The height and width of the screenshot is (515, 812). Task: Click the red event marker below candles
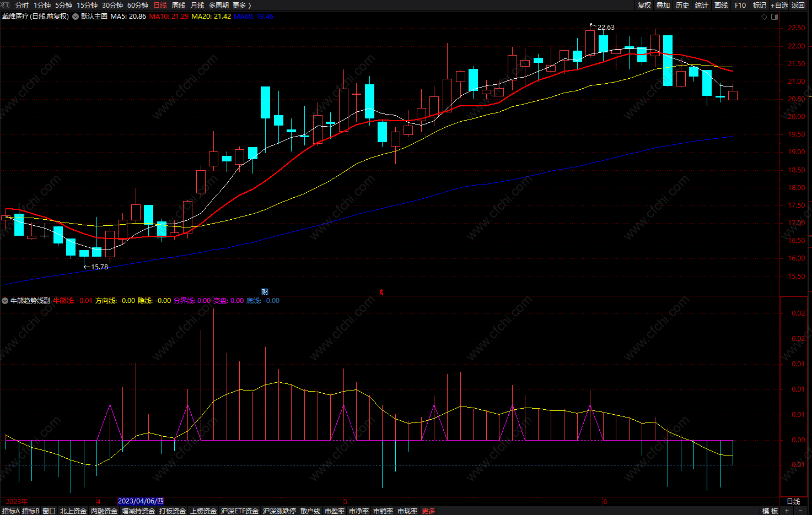pos(381,292)
